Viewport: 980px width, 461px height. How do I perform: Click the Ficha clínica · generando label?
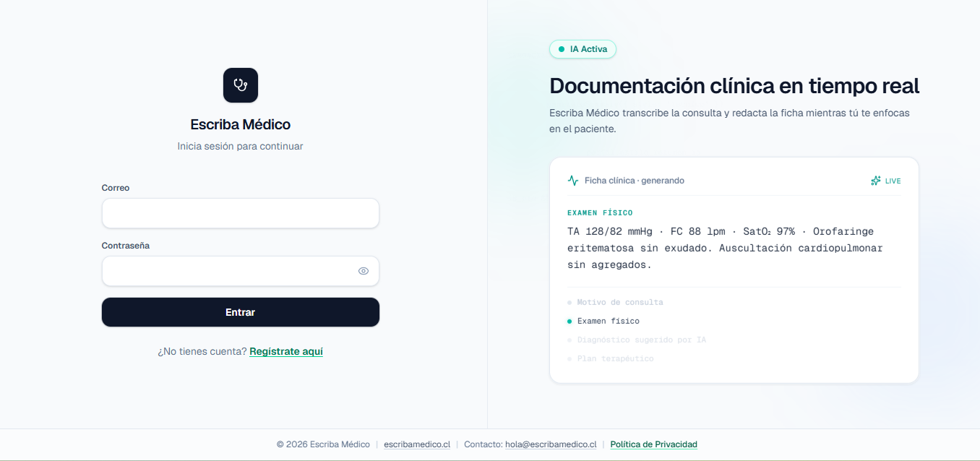[x=635, y=181]
